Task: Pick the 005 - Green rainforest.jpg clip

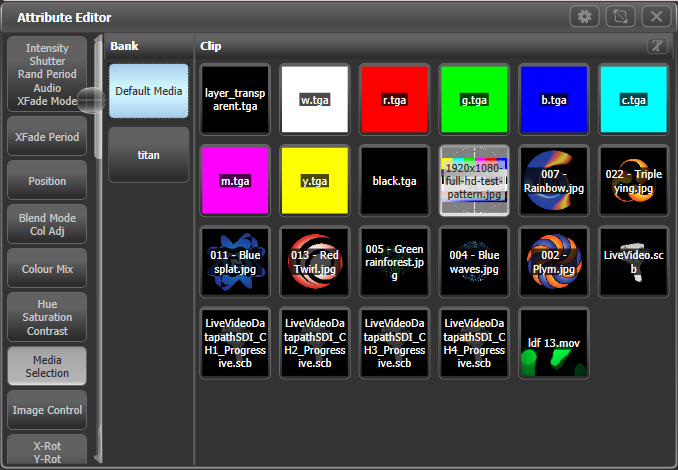Action: coord(394,262)
